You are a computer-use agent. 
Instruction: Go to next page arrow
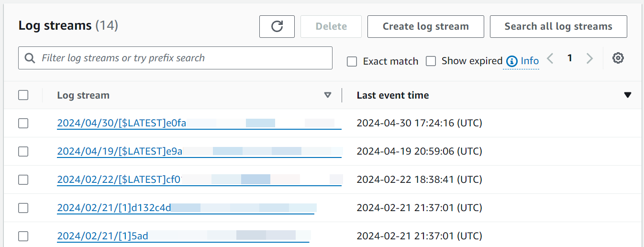coord(589,58)
